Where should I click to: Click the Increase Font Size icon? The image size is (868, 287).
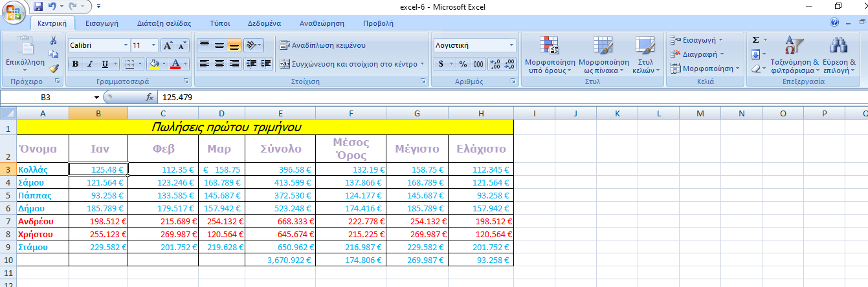pyautogui.click(x=167, y=46)
